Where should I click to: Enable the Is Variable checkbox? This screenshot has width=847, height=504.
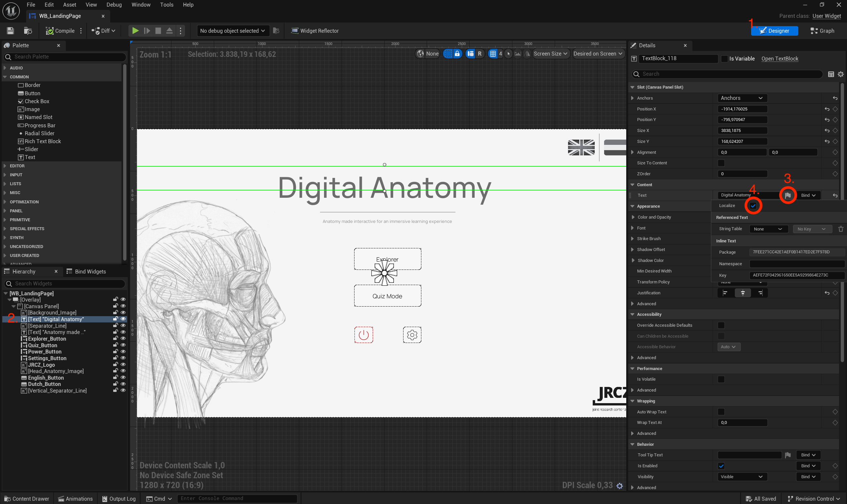click(x=724, y=59)
